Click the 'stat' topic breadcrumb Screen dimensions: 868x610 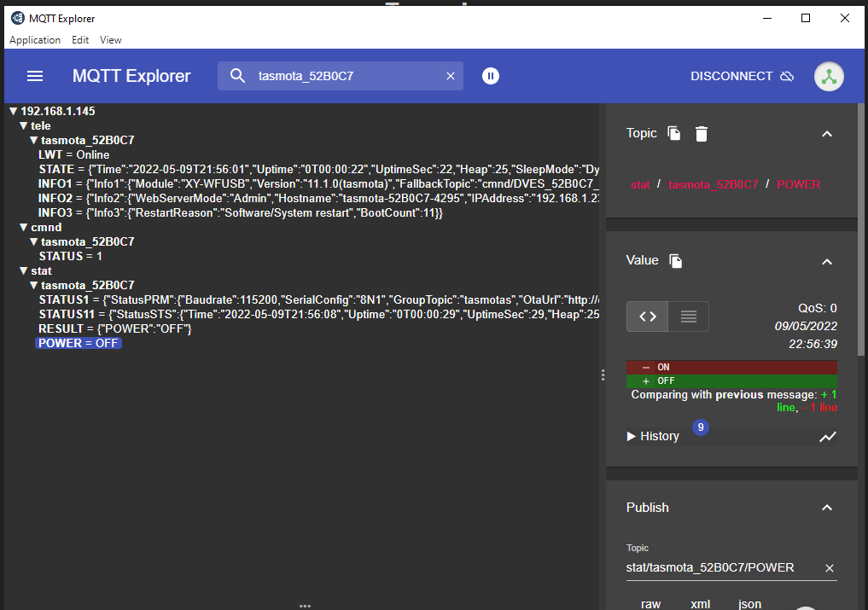(x=640, y=184)
